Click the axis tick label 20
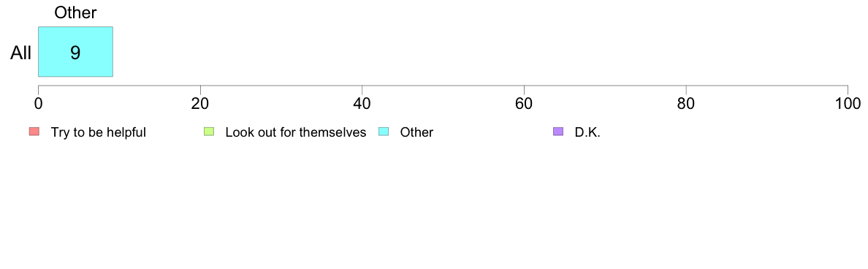This screenshot has width=868, height=269. pyautogui.click(x=200, y=103)
